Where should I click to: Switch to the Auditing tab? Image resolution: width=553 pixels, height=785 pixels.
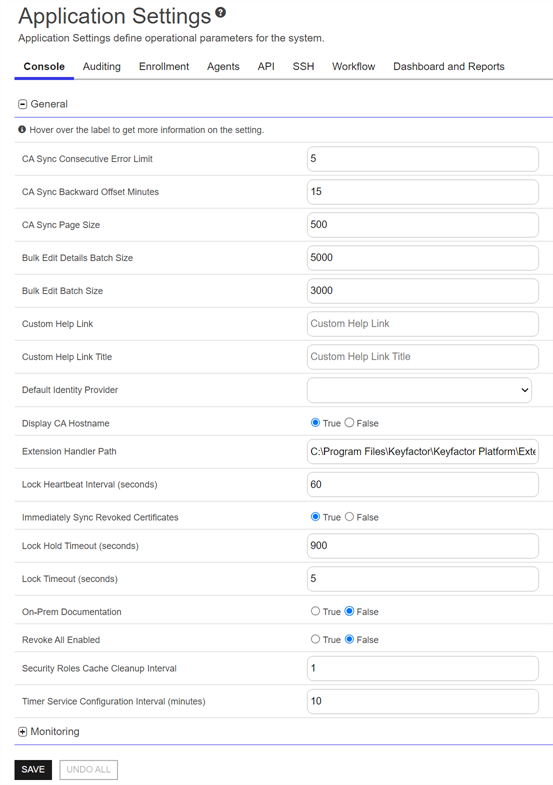[x=102, y=67]
